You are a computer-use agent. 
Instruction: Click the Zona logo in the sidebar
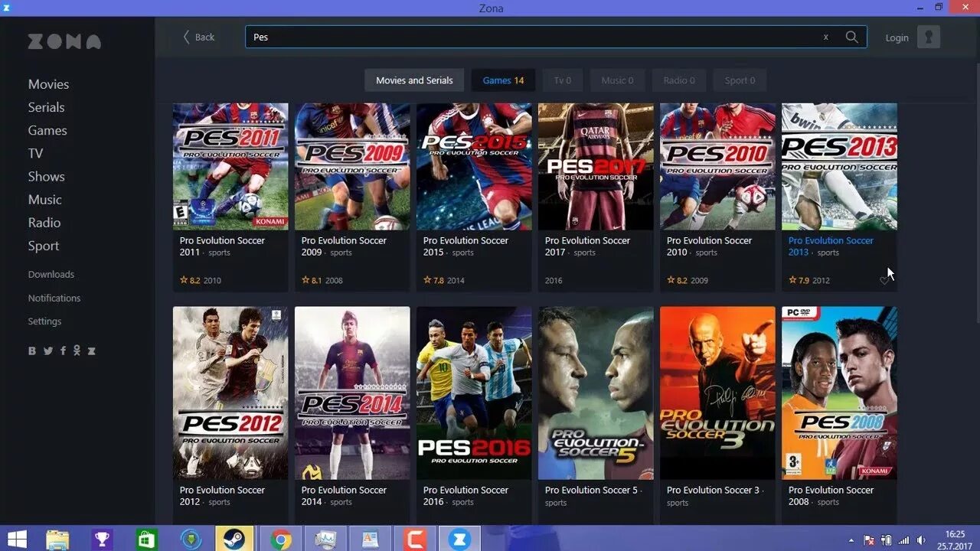[x=64, y=41]
